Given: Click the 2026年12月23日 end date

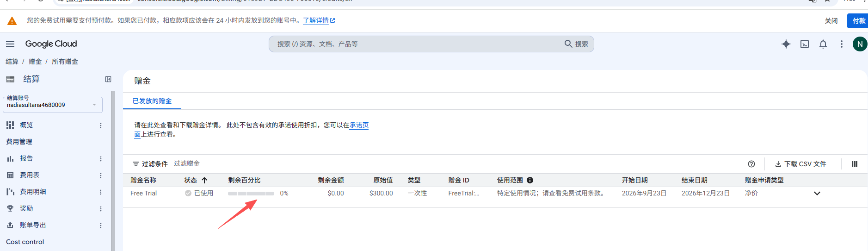Looking at the screenshot, I should (706, 193).
